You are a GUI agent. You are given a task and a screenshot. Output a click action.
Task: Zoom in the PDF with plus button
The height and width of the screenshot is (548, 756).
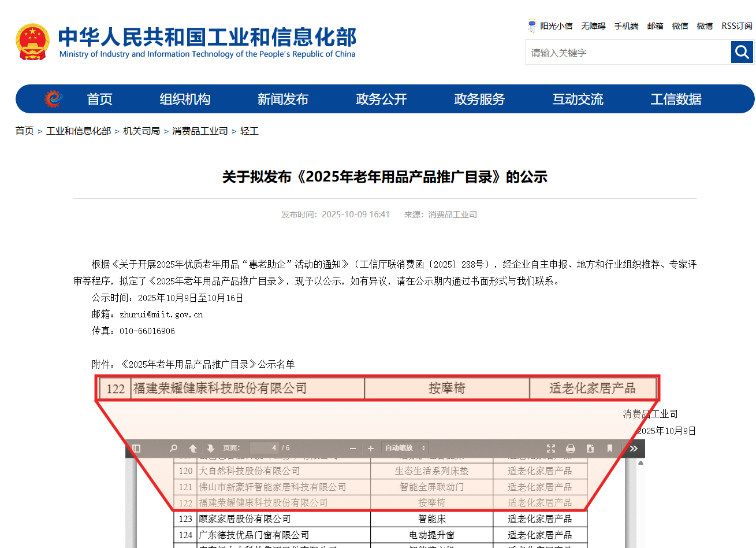pos(371,448)
